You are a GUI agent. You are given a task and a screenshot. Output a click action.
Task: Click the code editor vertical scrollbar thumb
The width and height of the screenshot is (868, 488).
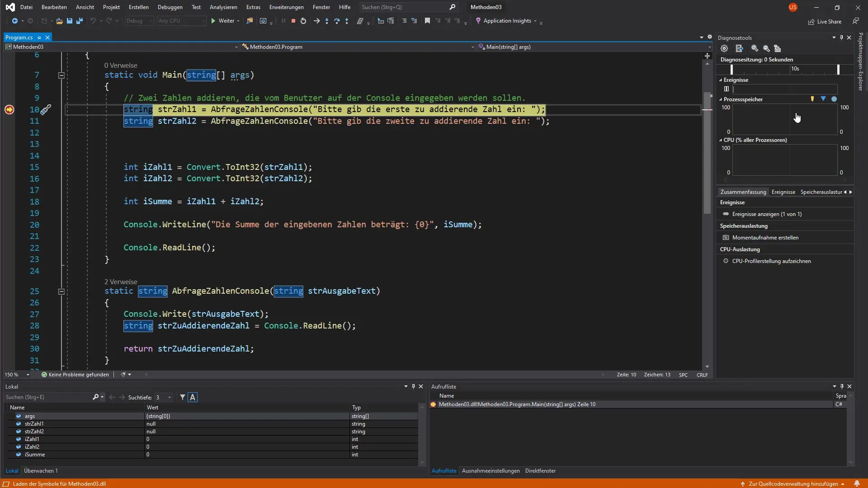click(707, 154)
